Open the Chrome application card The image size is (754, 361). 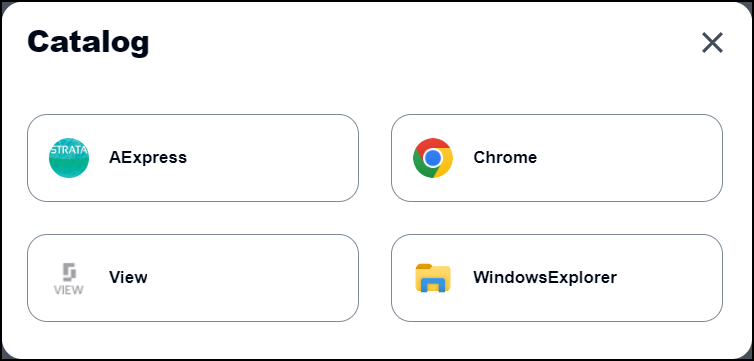click(x=557, y=158)
